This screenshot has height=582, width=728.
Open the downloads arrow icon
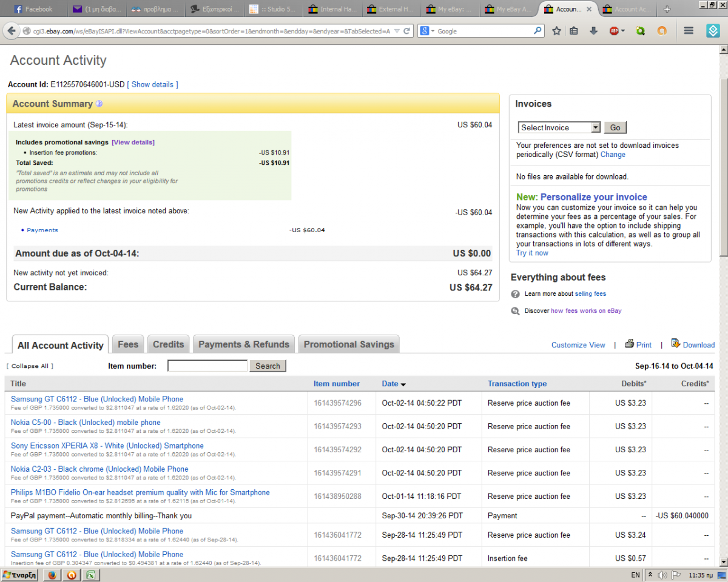[593, 31]
